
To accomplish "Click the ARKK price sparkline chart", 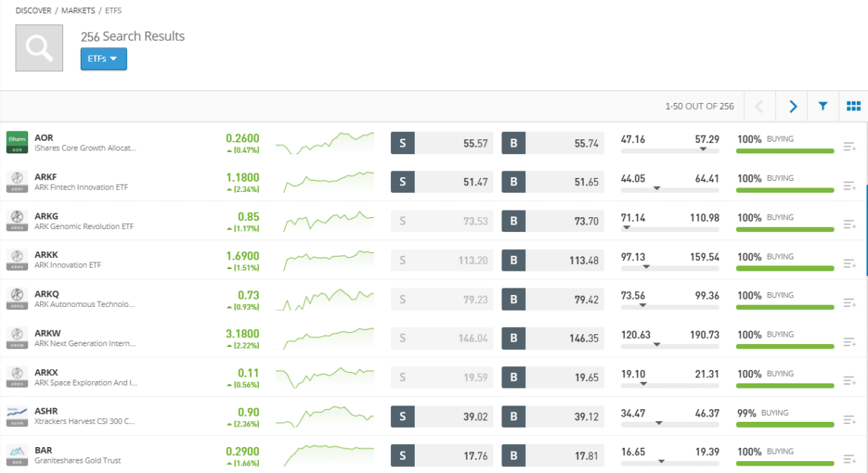I will point(324,259).
